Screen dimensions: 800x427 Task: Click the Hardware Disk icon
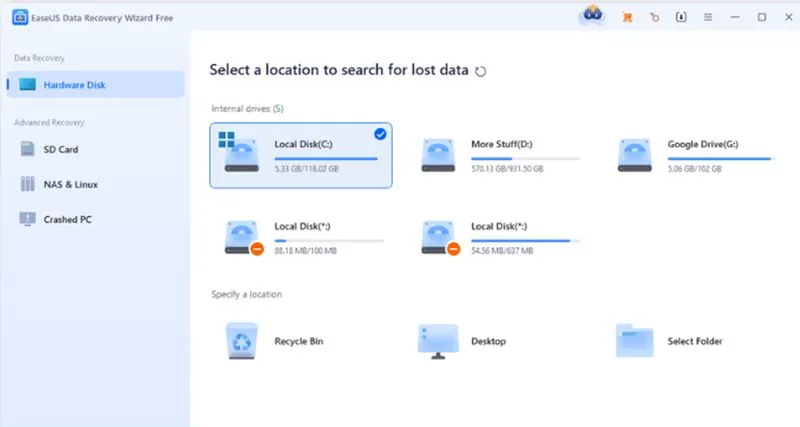click(28, 85)
